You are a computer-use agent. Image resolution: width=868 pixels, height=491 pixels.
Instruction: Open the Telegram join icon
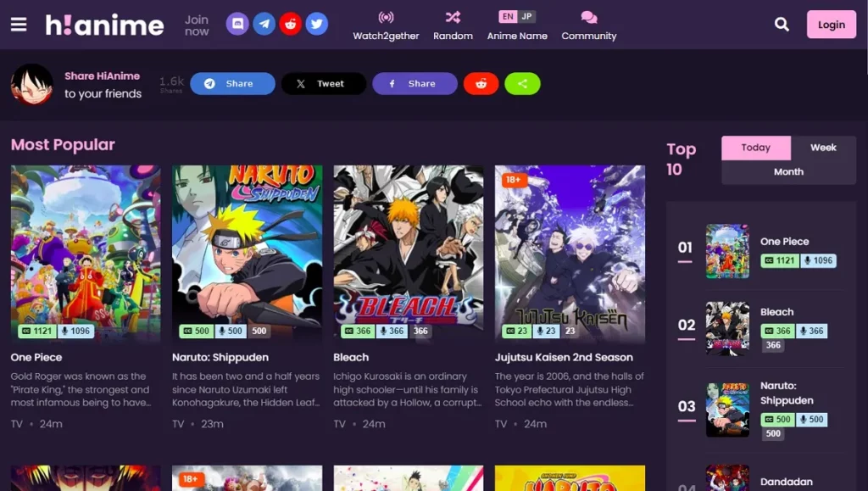point(264,24)
